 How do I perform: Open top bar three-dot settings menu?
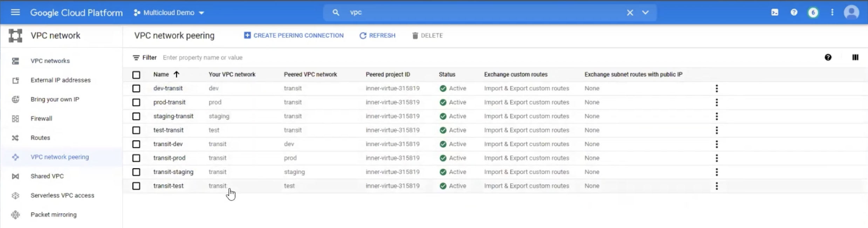[832, 13]
